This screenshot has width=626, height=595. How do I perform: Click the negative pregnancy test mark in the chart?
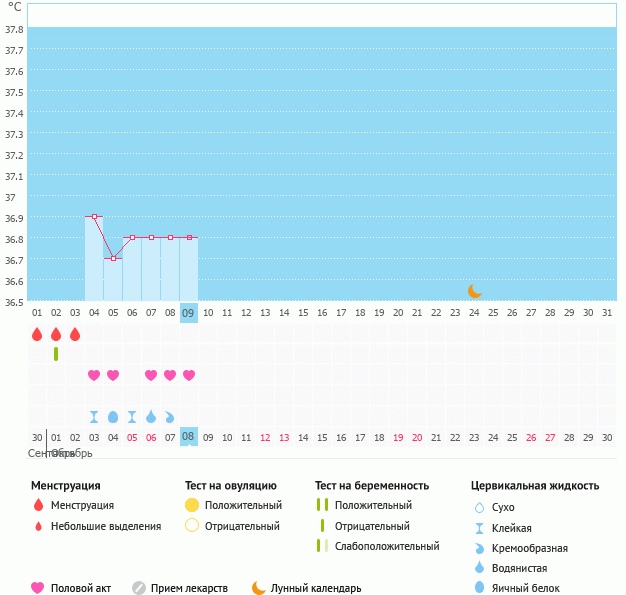56,354
